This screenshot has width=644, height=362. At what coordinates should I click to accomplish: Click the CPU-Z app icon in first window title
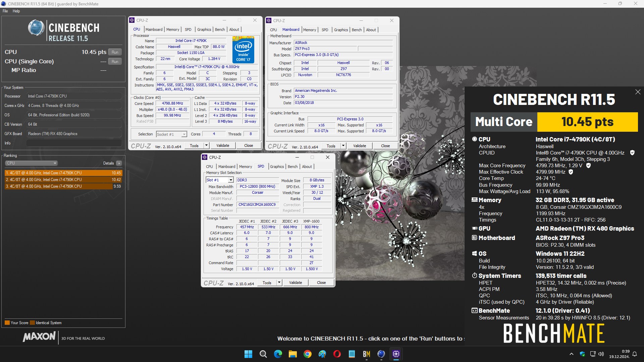coord(132,20)
